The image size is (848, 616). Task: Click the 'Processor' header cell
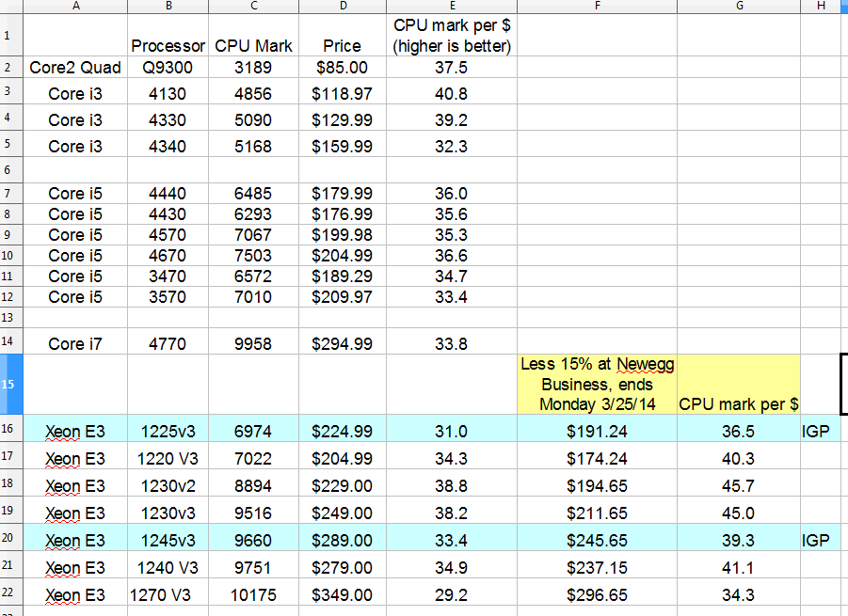point(168,35)
